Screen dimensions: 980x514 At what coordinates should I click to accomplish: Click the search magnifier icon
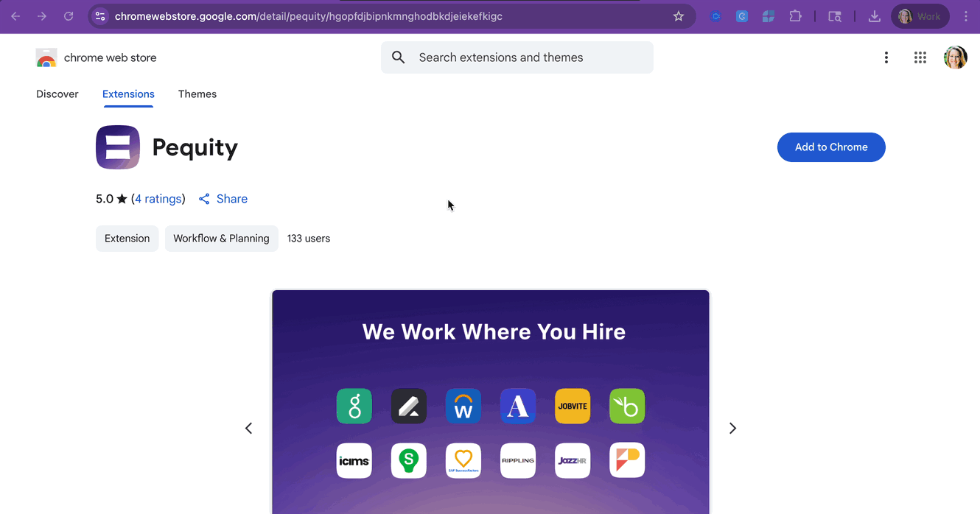coord(399,57)
